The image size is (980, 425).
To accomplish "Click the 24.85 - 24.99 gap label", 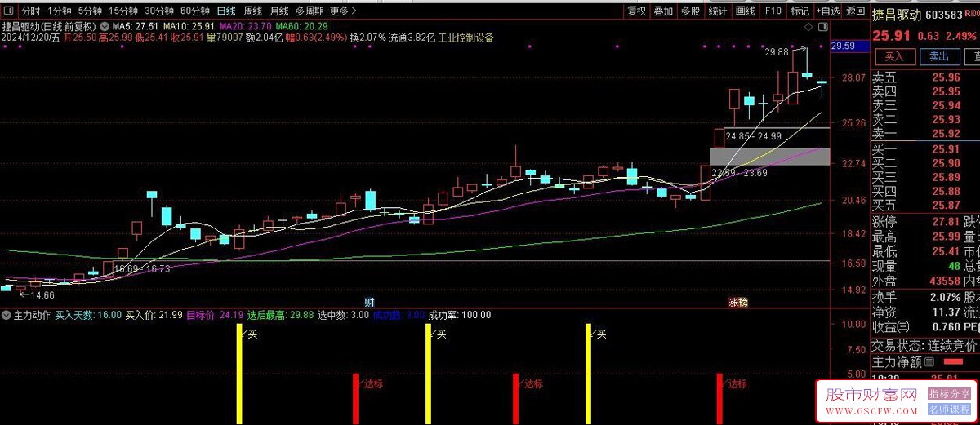I will pos(753,136).
